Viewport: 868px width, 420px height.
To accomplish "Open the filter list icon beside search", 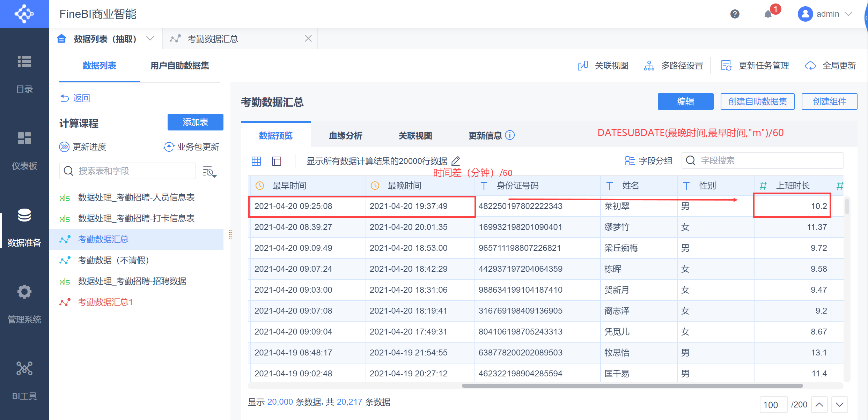I will coord(209,171).
